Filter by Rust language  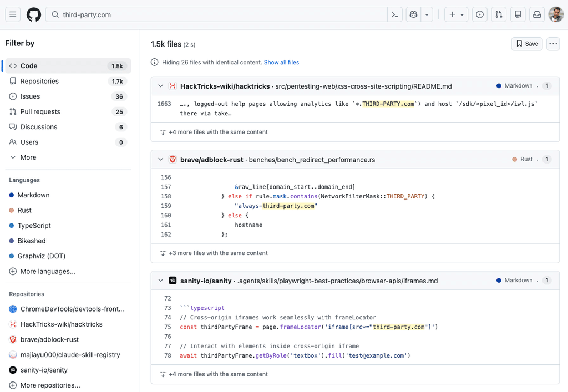pos(68,210)
